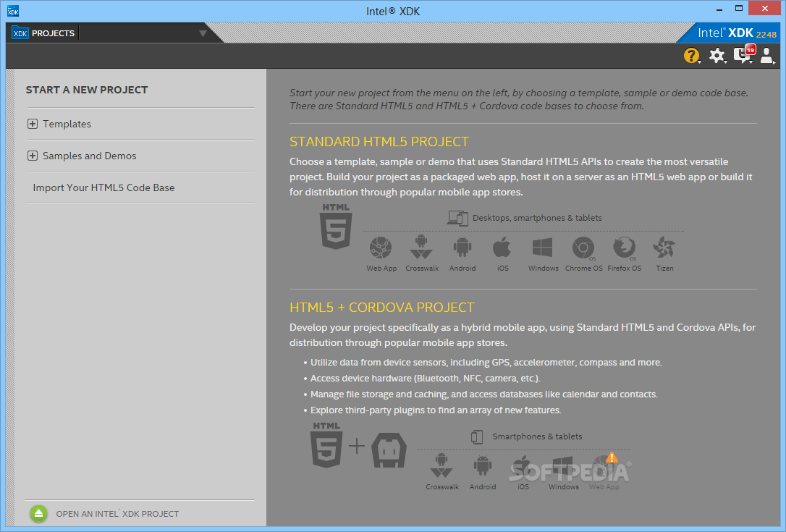Click the Crosswalk icon under Standard HTML5
786x532 pixels.
coord(421,247)
